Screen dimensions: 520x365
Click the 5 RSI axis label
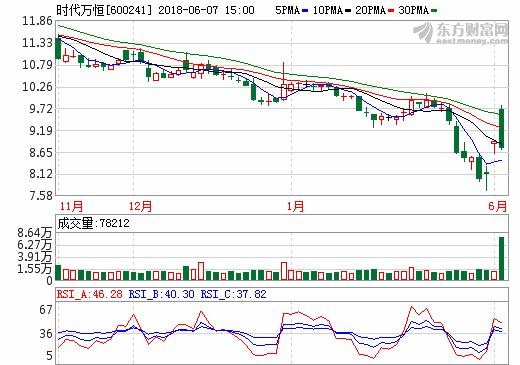click(x=49, y=356)
